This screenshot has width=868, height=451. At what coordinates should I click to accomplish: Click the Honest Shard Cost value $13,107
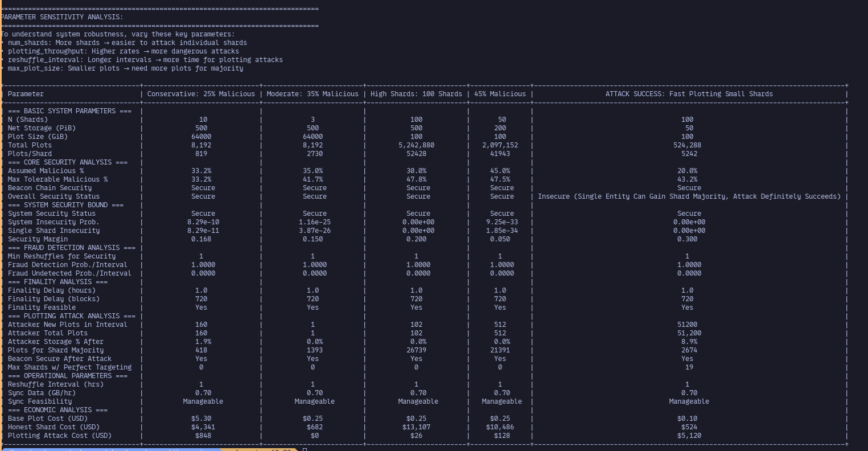coord(416,427)
